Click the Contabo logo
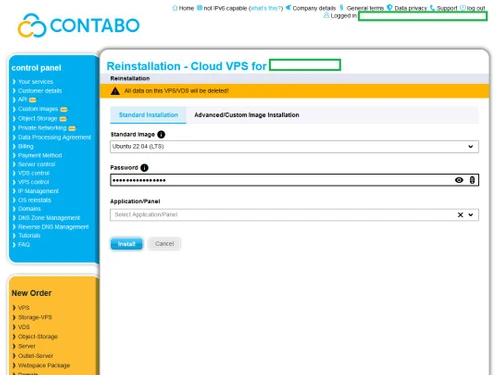500x375 pixels. coord(79,25)
